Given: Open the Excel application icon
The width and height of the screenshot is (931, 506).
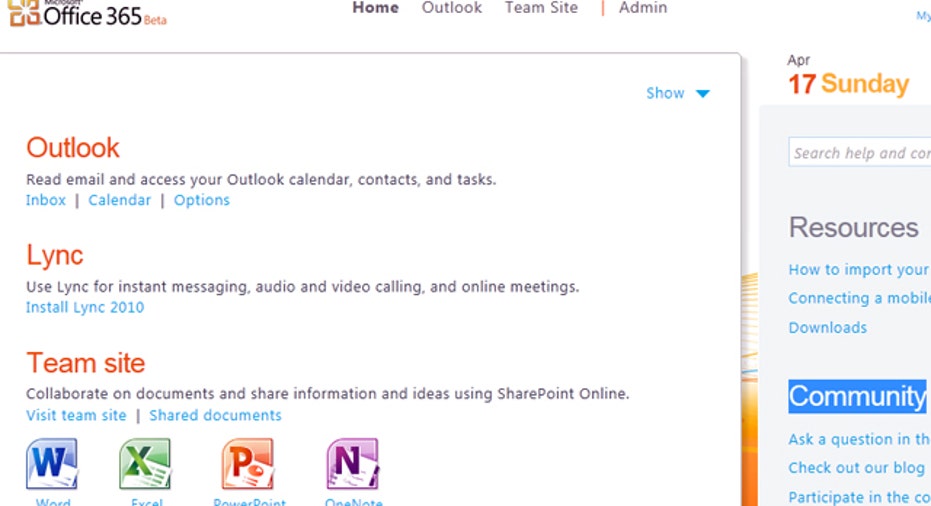Looking at the screenshot, I should (x=145, y=464).
